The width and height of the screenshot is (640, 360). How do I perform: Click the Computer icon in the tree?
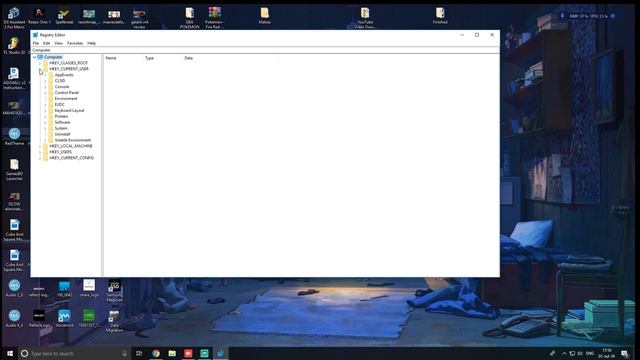(40, 57)
